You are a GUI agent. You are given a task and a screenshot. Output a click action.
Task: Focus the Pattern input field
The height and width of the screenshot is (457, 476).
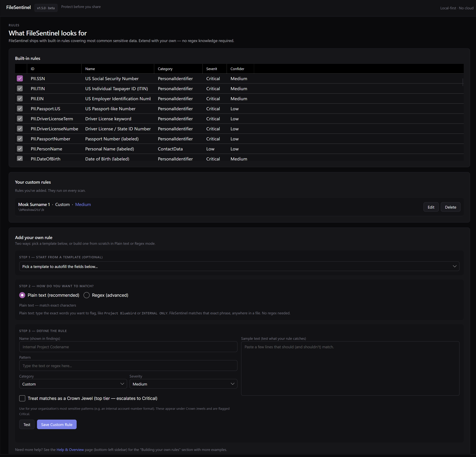click(128, 366)
